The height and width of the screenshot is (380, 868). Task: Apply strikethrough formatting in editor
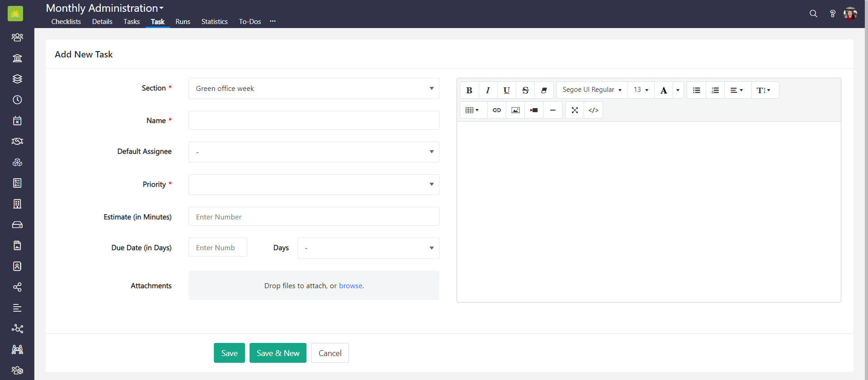point(525,90)
